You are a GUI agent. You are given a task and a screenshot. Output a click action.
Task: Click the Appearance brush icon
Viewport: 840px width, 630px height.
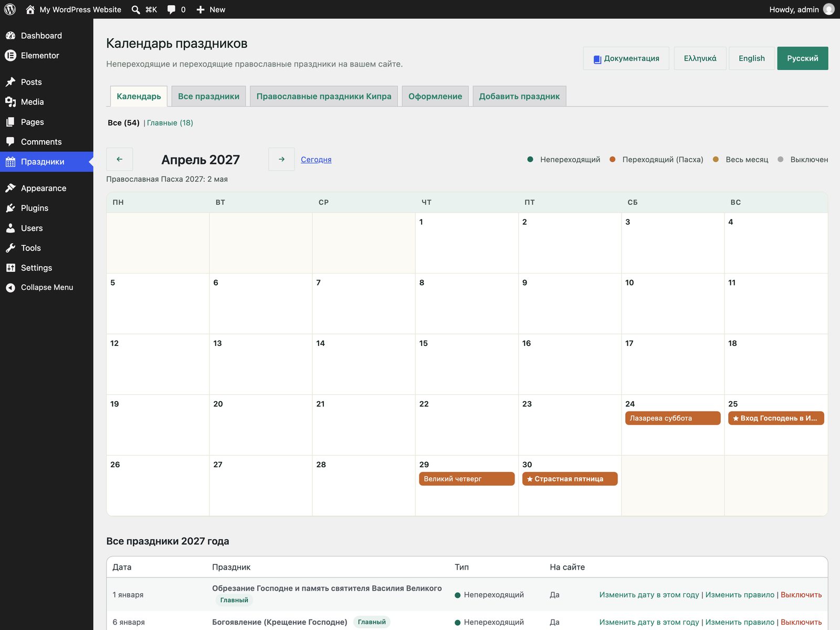10,188
